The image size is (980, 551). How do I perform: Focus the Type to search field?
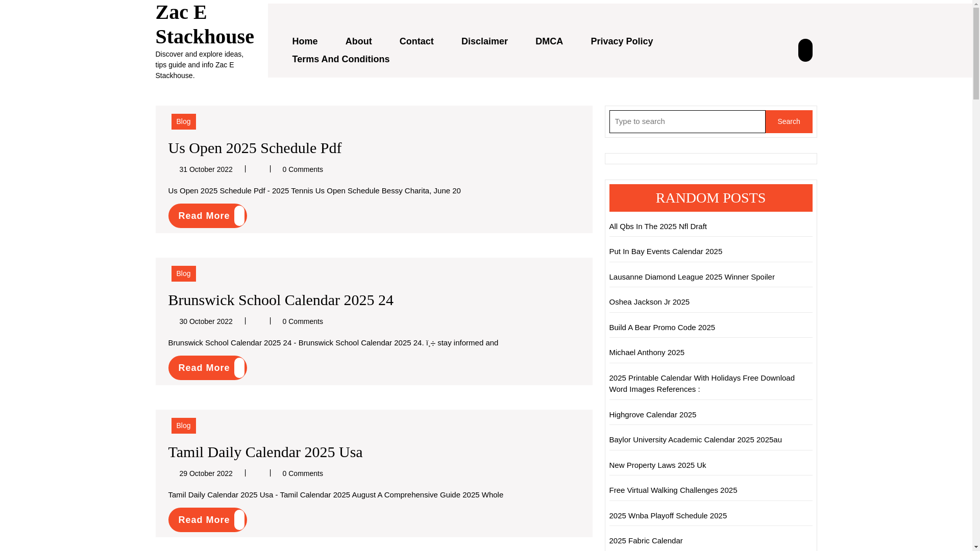687,121
